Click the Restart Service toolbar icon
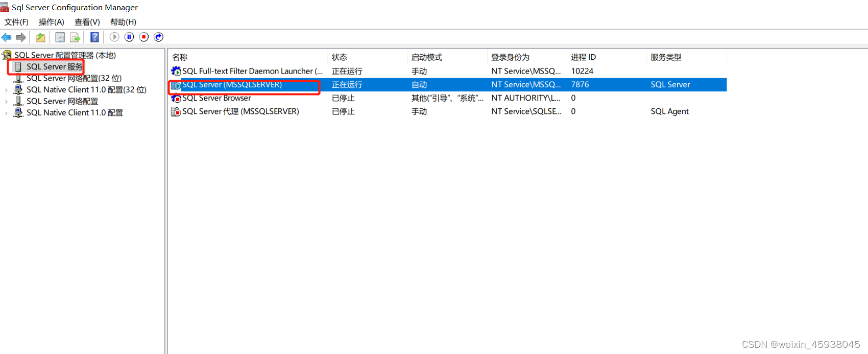 coord(159,37)
